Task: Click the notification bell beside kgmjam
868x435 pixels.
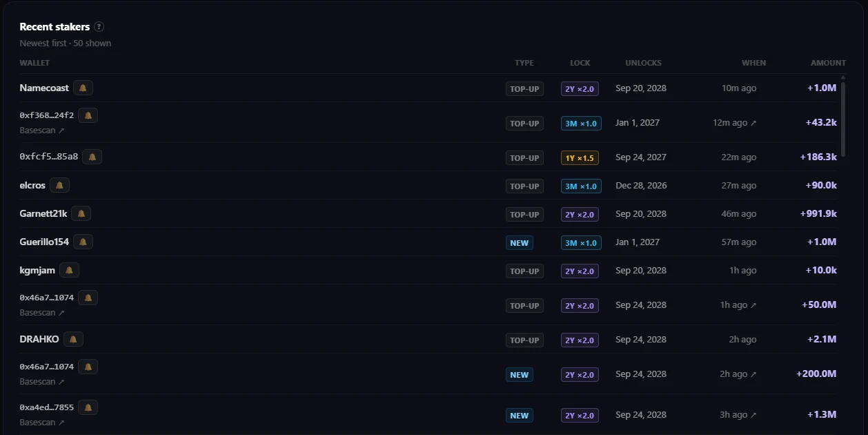Action: coord(69,271)
